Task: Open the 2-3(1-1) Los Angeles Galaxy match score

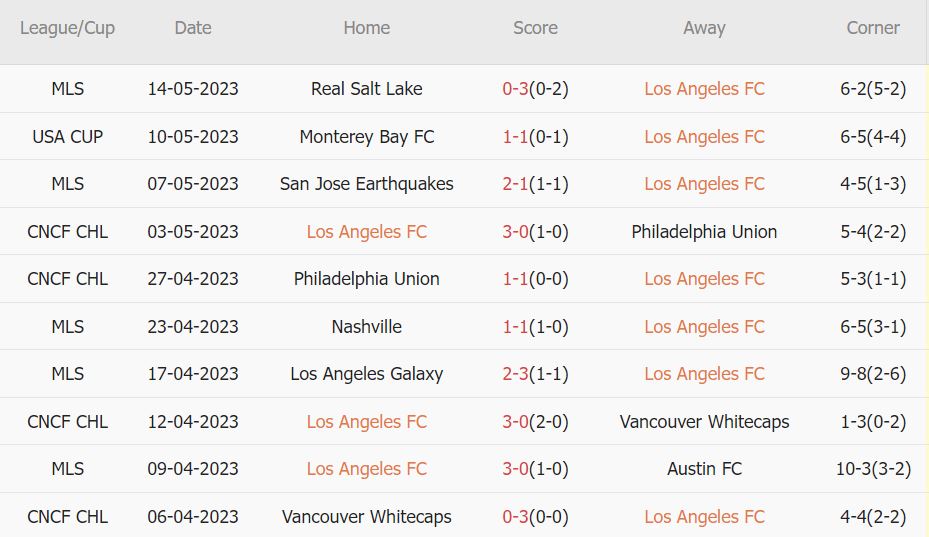Action: pos(535,374)
